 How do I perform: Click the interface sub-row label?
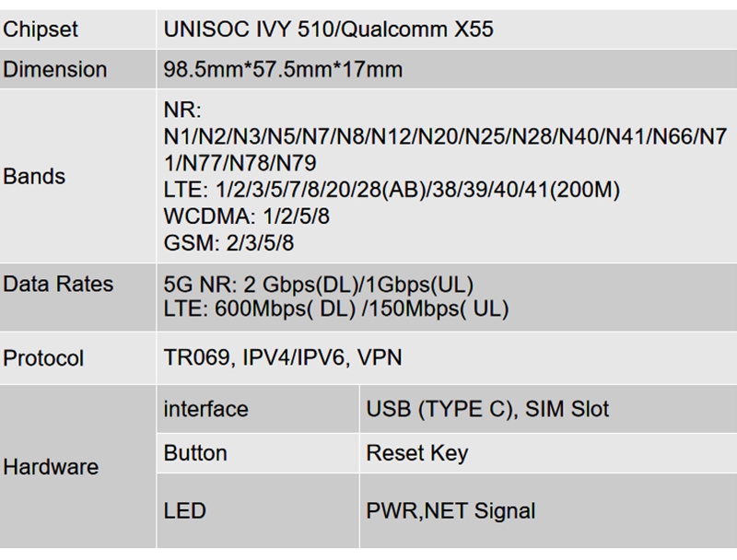(205, 409)
